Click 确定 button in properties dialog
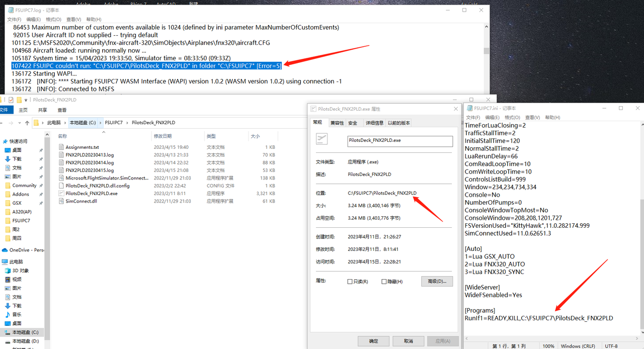644x349 pixels. pos(374,341)
